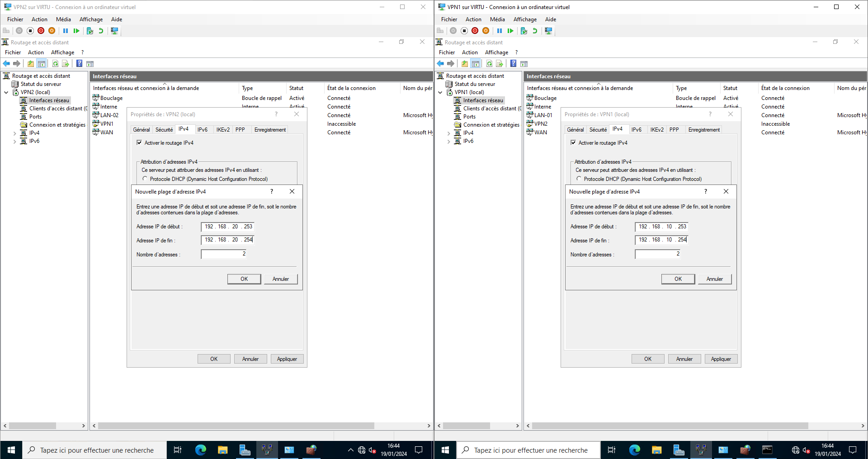Click the refresh icon in VPN2 routing console

click(x=55, y=64)
